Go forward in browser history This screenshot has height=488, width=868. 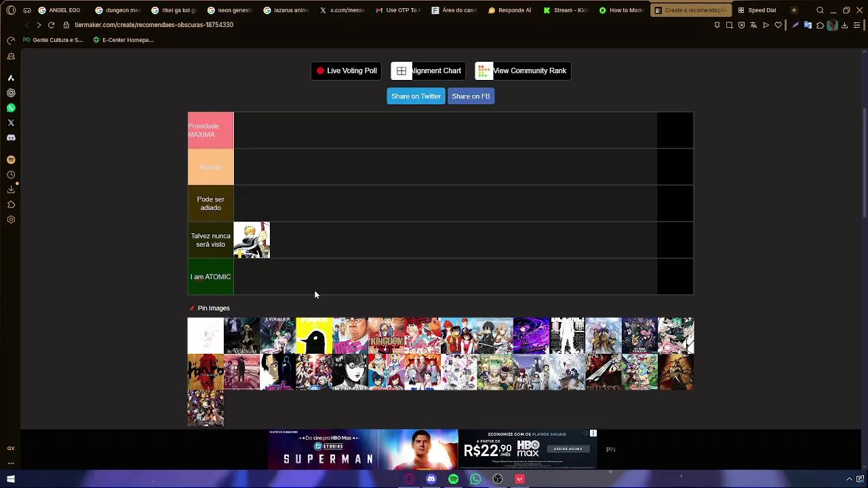click(x=39, y=25)
